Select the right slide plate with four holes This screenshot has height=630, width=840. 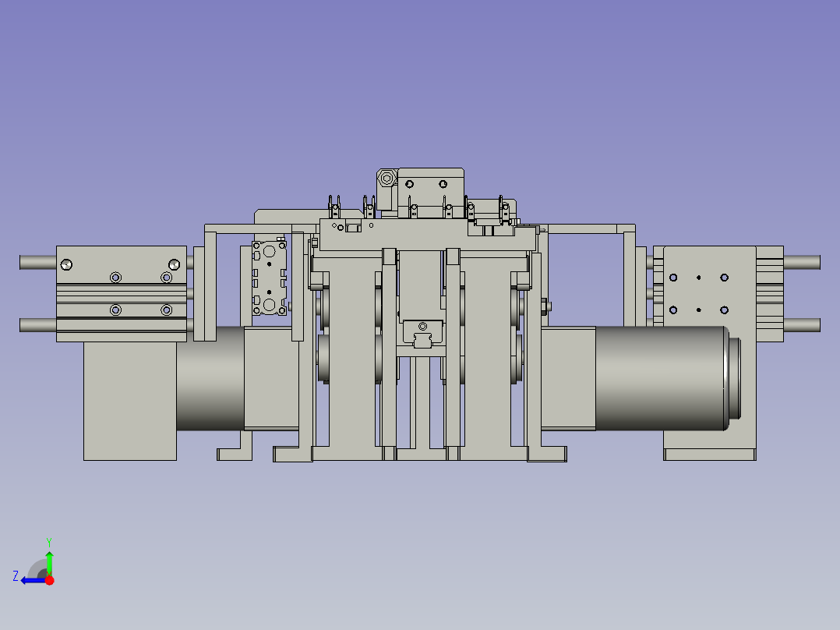click(709, 294)
